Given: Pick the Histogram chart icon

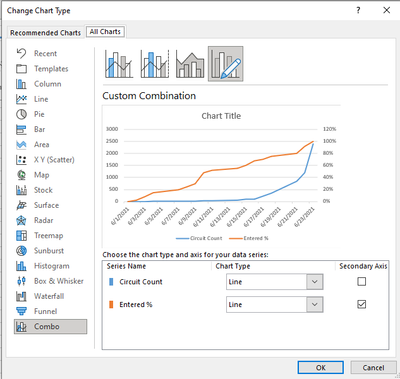Looking at the screenshot, I should coord(21,266).
